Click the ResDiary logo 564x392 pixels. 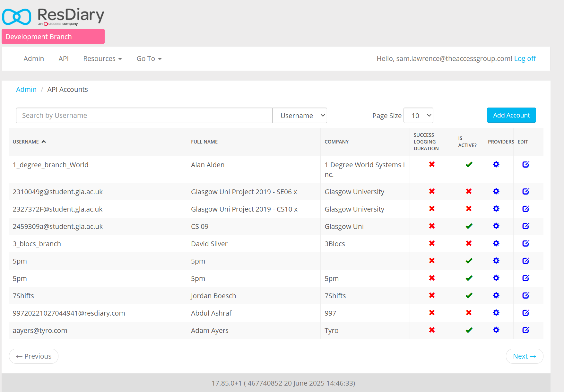(x=53, y=17)
